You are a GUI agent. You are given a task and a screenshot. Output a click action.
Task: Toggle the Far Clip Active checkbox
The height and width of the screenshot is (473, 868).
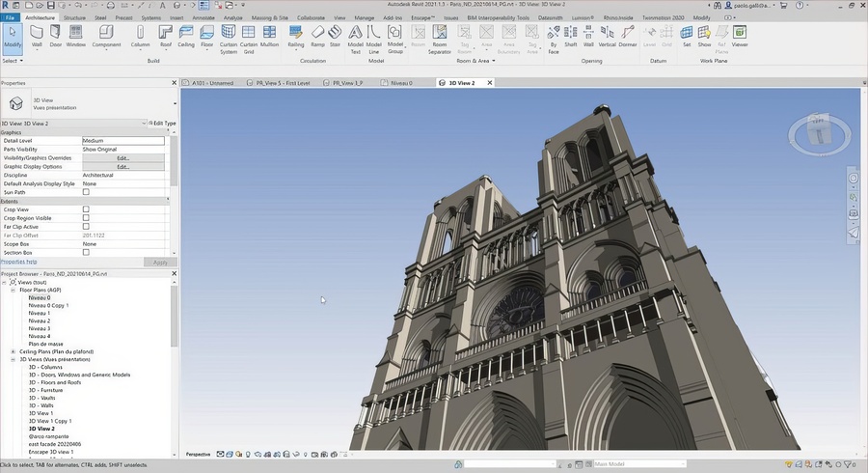pos(86,227)
